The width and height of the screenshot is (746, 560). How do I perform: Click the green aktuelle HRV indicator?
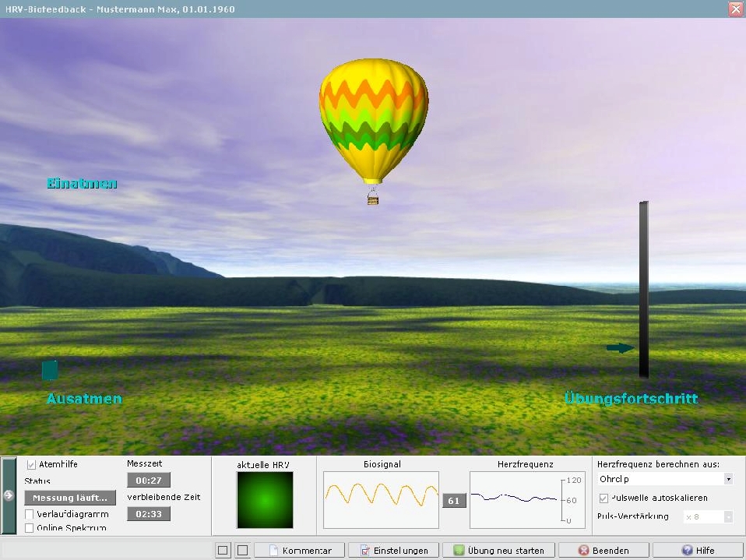click(x=265, y=499)
